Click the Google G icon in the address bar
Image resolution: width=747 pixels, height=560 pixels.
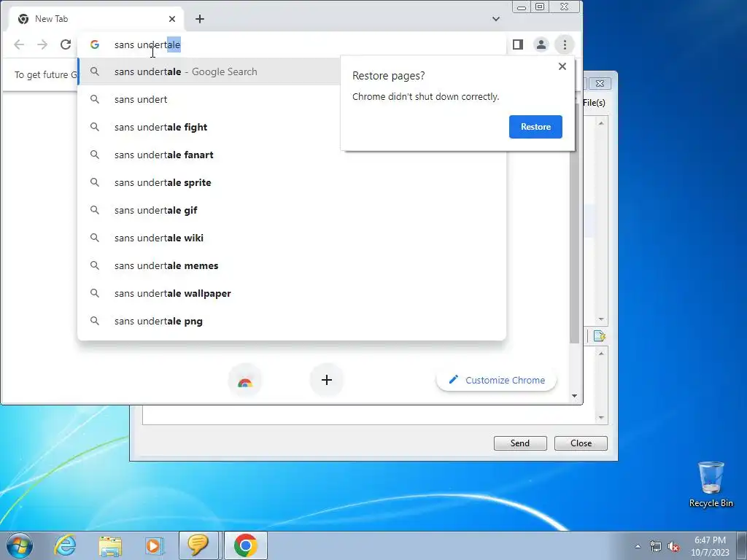(95, 44)
